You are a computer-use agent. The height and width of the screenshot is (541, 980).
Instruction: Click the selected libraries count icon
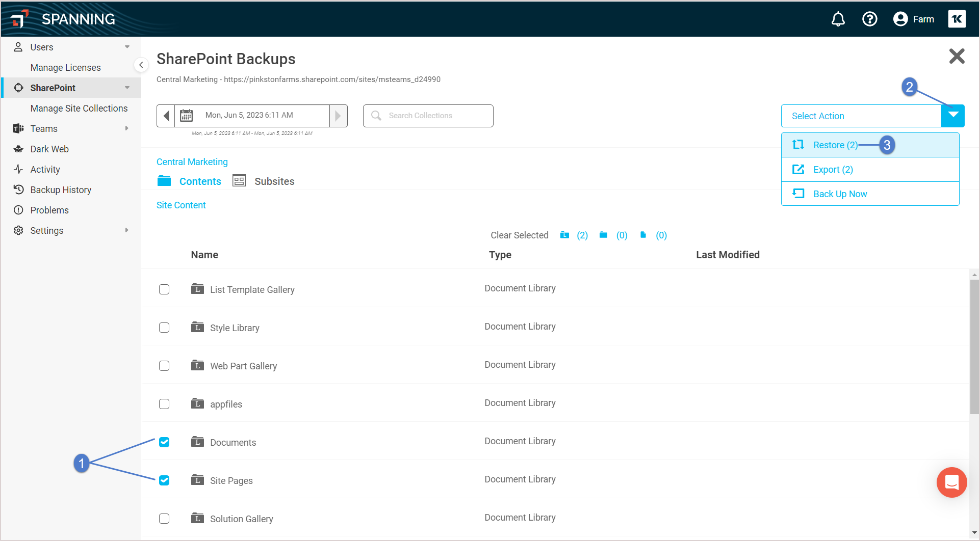(x=564, y=235)
